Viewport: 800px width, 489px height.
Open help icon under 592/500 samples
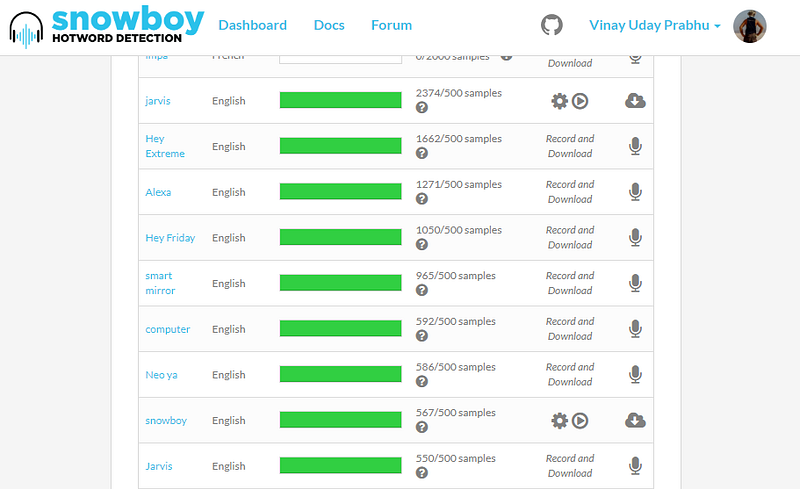point(421,336)
